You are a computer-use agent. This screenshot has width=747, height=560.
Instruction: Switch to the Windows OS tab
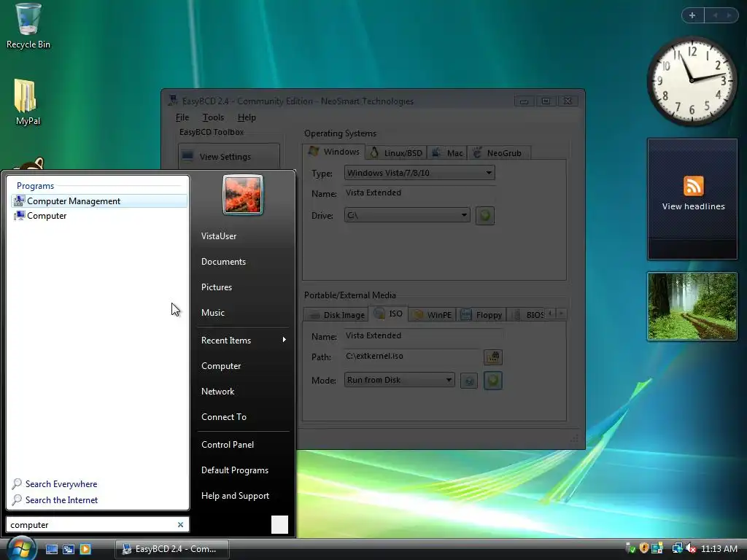pyautogui.click(x=334, y=152)
